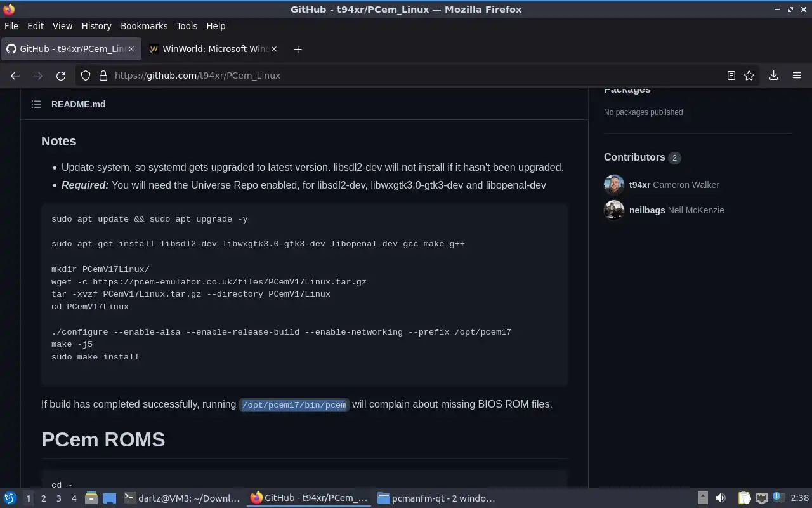Close the GitHub PCem_Linux tab
This screenshot has width=812, height=508.
point(131,49)
